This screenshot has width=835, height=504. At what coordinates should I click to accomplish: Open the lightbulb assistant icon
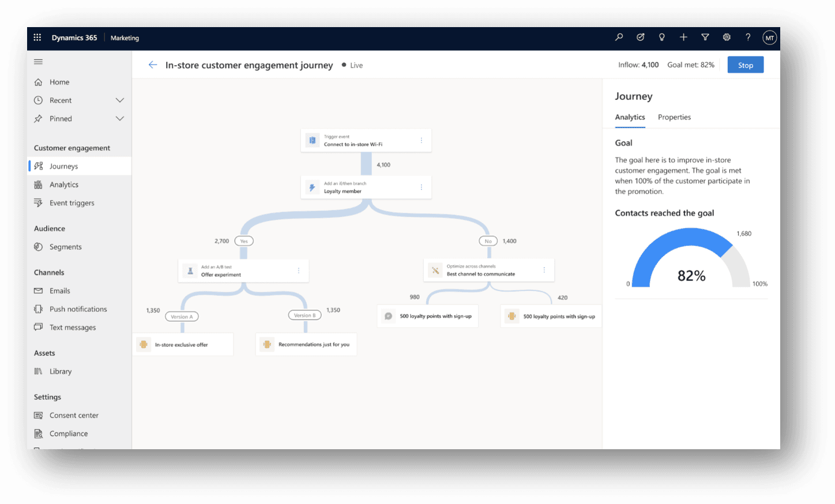(662, 37)
